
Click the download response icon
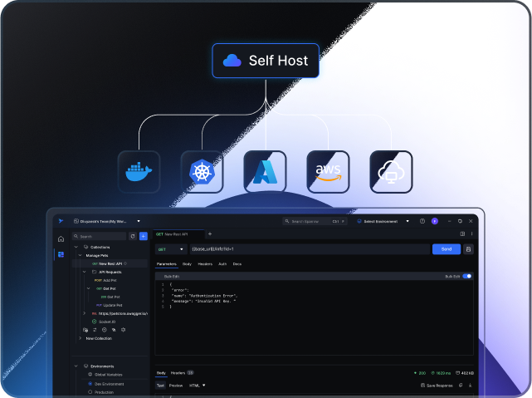tap(471, 385)
